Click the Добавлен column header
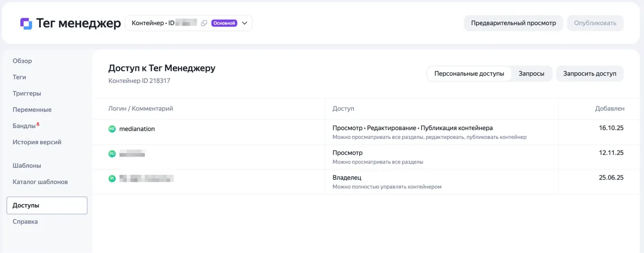The image size is (644, 253). pos(610,109)
